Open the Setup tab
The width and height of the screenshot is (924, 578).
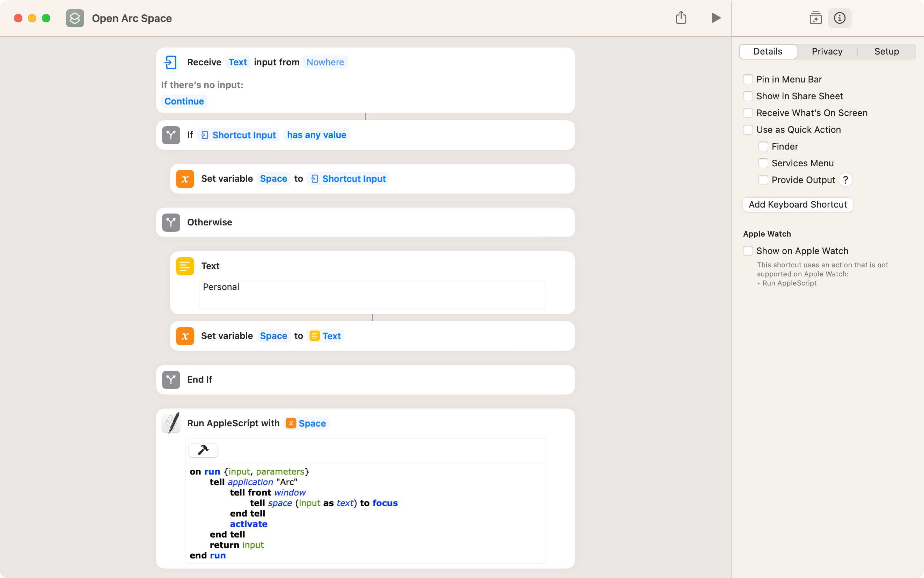pos(887,51)
